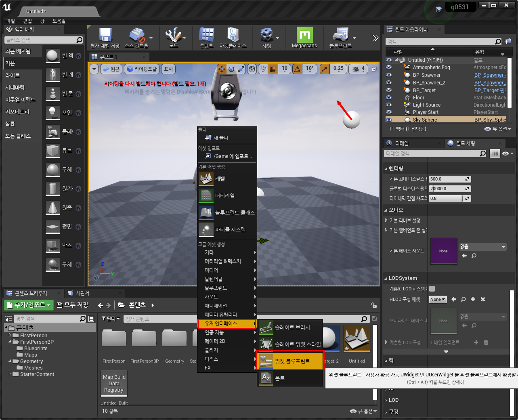Toggle the surface snapping icon in viewport
518x420 pixels.
point(263,69)
